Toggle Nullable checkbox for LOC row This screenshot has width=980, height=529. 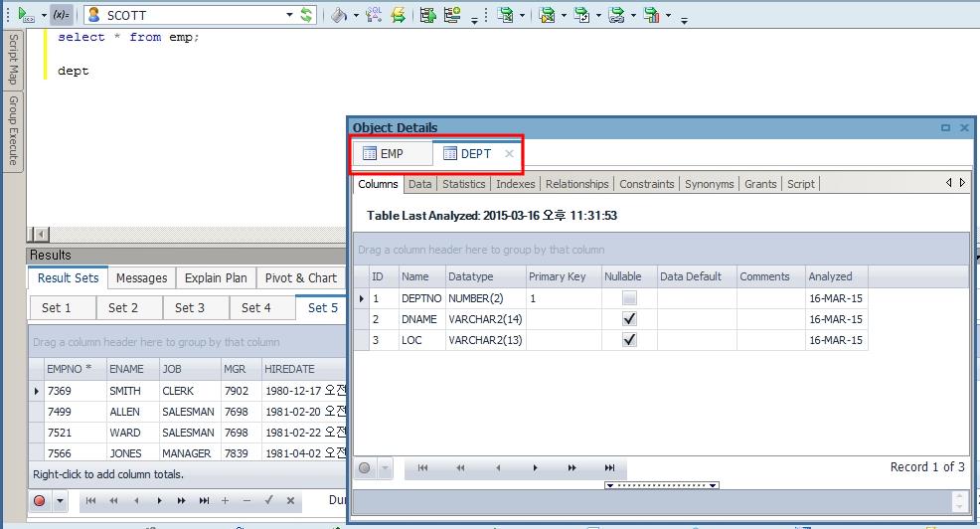[628, 340]
